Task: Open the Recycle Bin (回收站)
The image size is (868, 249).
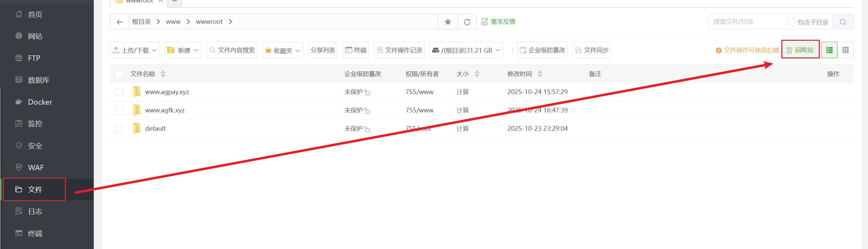Action: [x=800, y=50]
